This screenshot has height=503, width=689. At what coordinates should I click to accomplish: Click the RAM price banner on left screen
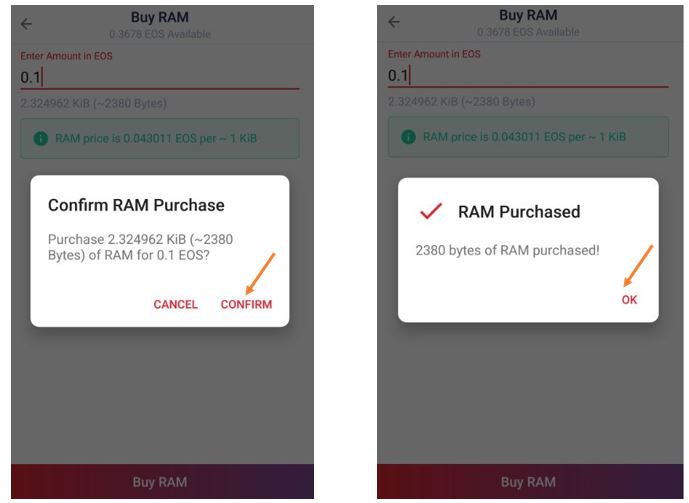160,138
